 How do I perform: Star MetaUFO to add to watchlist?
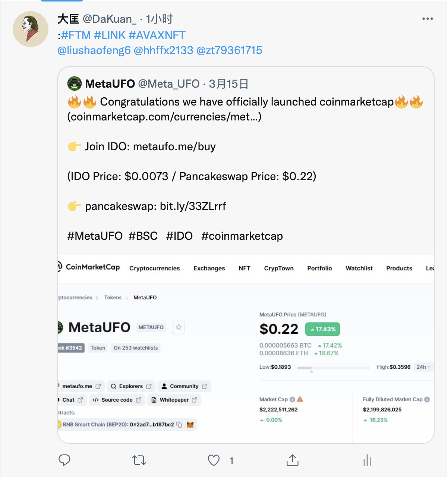click(x=179, y=327)
